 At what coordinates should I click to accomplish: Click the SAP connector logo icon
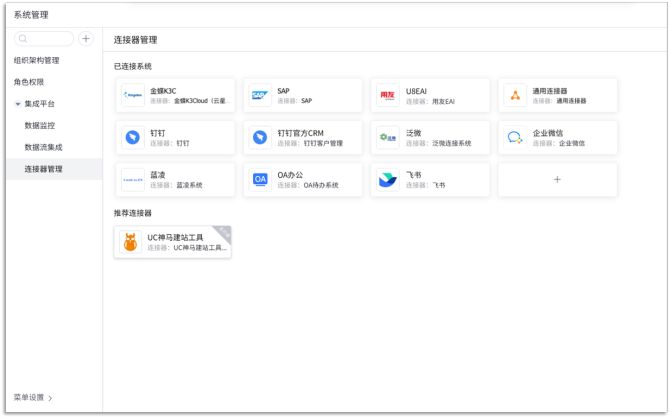pos(260,96)
